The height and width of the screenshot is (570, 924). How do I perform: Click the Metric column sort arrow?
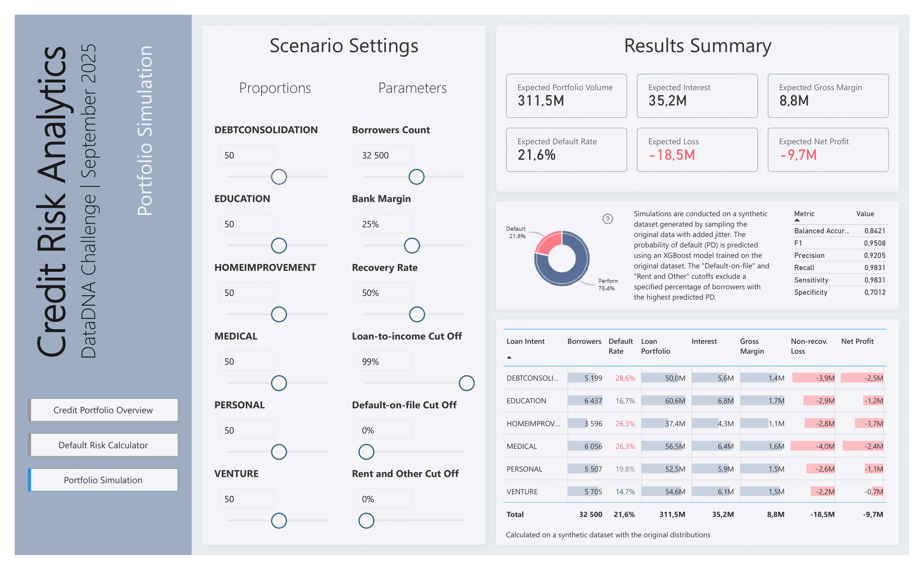pyautogui.click(x=797, y=220)
